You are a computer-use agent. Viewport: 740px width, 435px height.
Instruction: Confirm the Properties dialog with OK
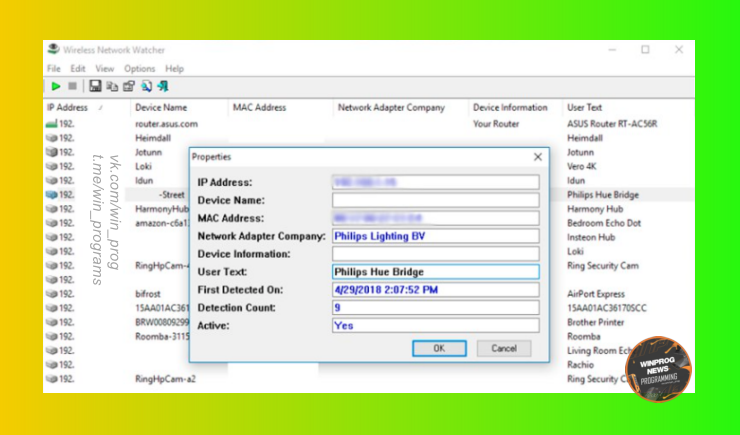(x=439, y=348)
